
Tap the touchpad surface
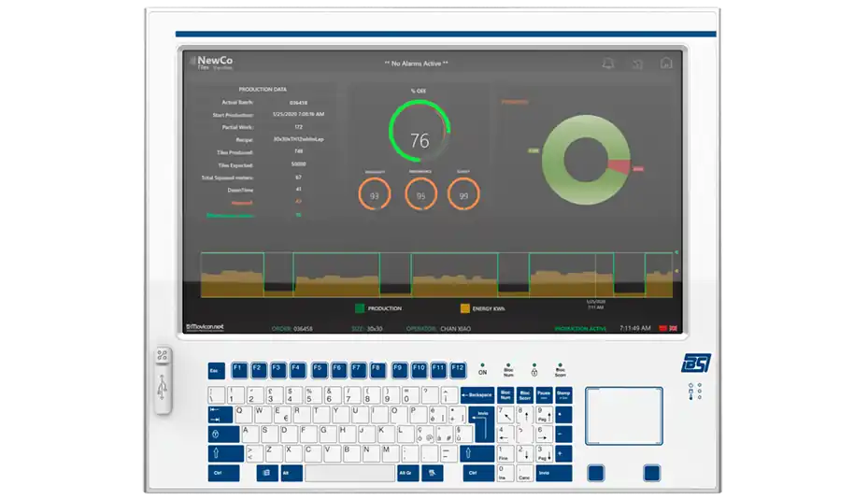(x=623, y=416)
